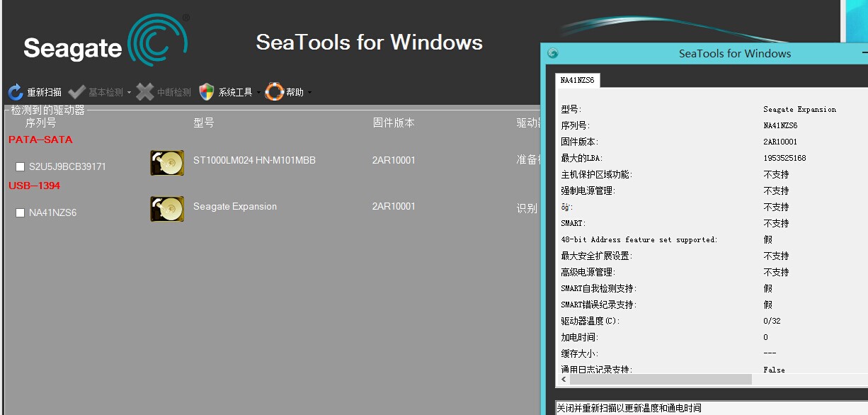Click the System Tools shield icon
The image size is (868, 415).
click(x=207, y=92)
